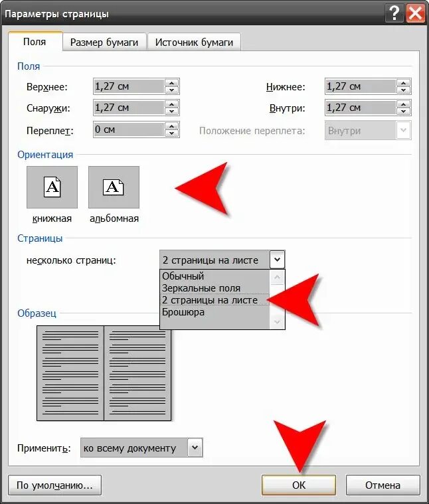The width and height of the screenshot is (429, 504).
Task: Click the Отмена button
Action: [383, 485]
